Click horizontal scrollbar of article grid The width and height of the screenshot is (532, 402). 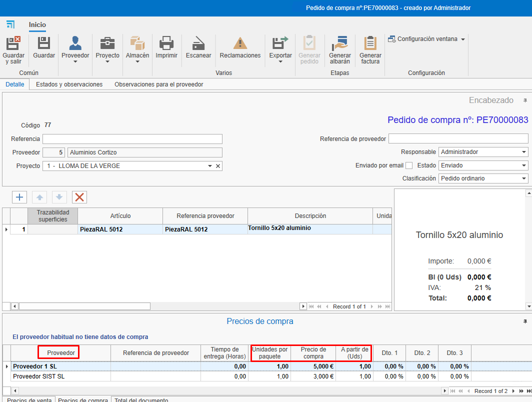84,306
